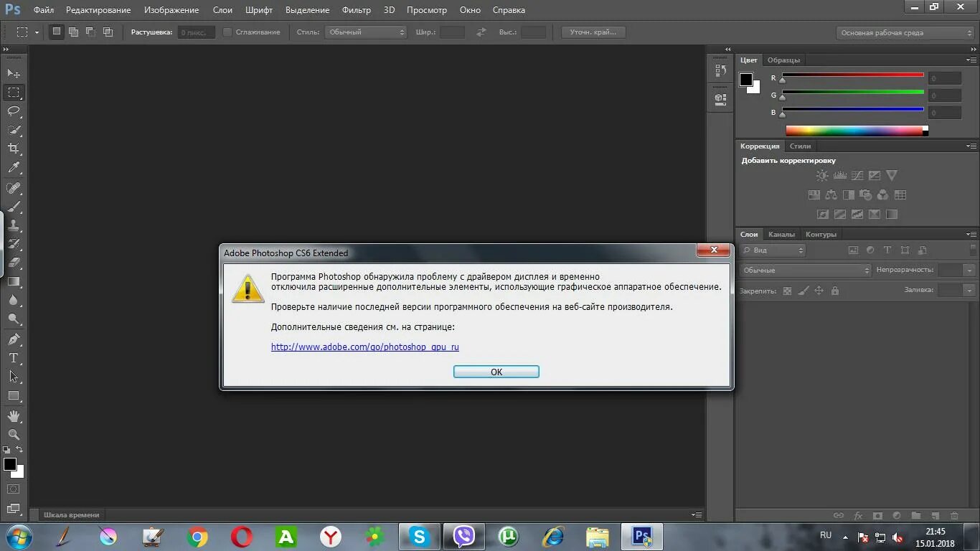Select the Spot Healing Brush tool
Screen dimensions: 980x551
(x=14, y=188)
